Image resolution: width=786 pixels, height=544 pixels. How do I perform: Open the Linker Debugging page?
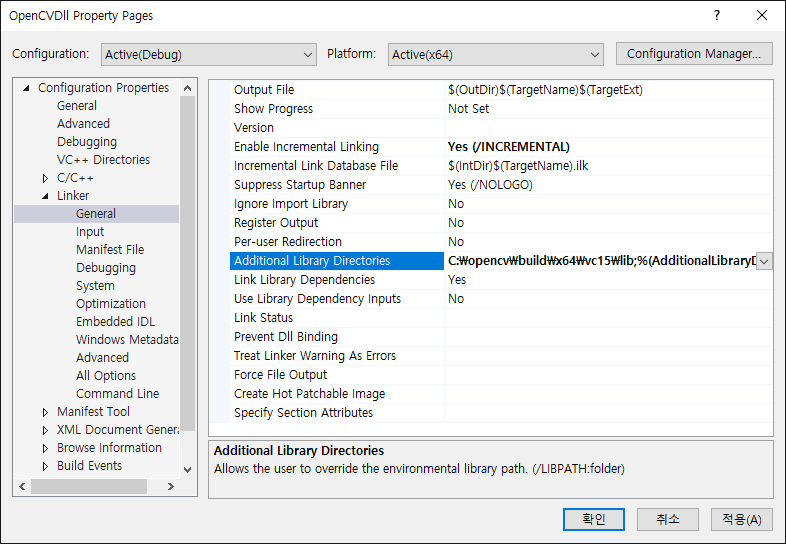(106, 268)
